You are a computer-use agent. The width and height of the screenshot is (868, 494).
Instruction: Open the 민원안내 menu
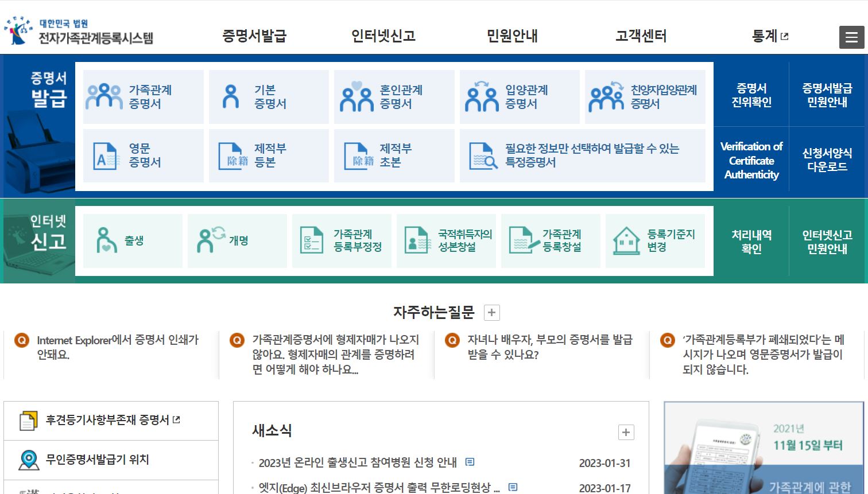pyautogui.click(x=511, y=36)
